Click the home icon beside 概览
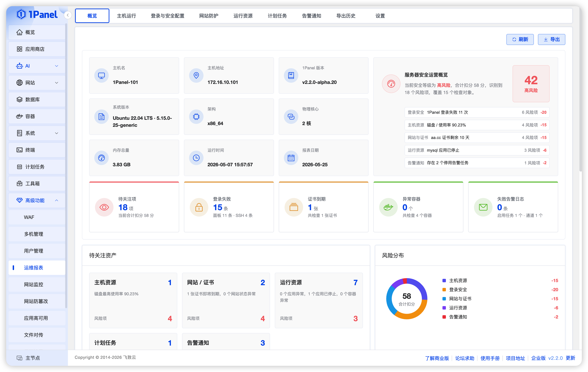 pos(20,32)
